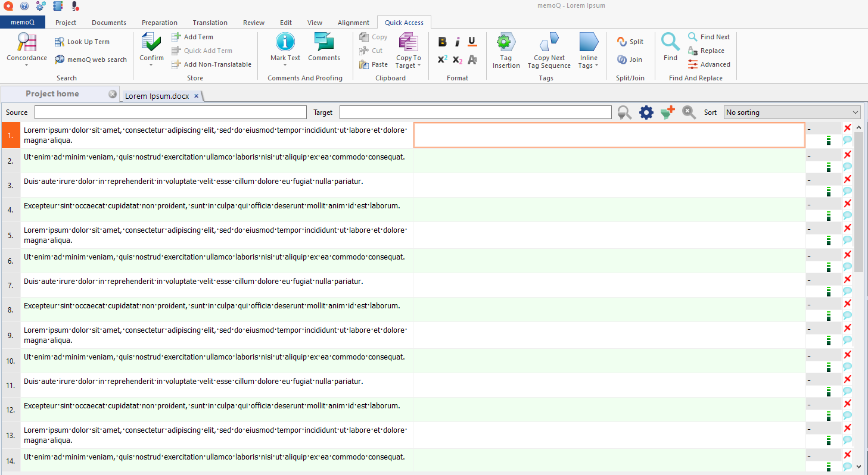Viewport: 868px width, 475px height.
Task: Split the current segment
Action: click(x=630, y=42)
